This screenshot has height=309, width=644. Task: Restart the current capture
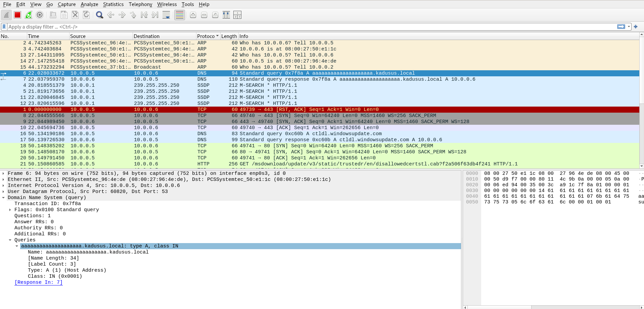[29, 15]
